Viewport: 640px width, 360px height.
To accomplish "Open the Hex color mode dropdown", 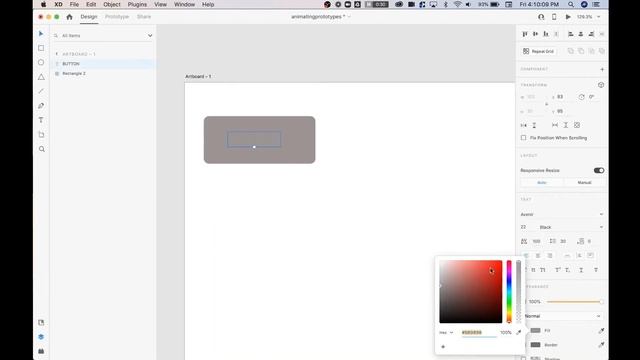I will coord(446,333).
